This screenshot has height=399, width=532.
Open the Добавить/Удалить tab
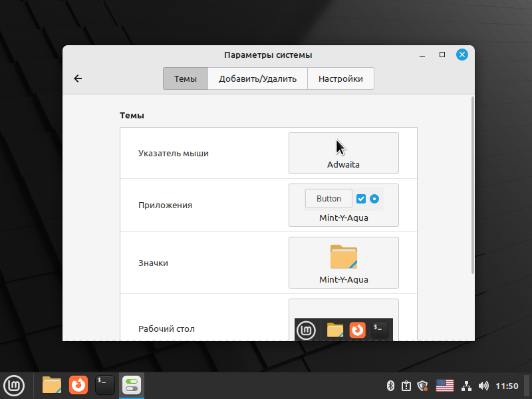pos(257,78)
